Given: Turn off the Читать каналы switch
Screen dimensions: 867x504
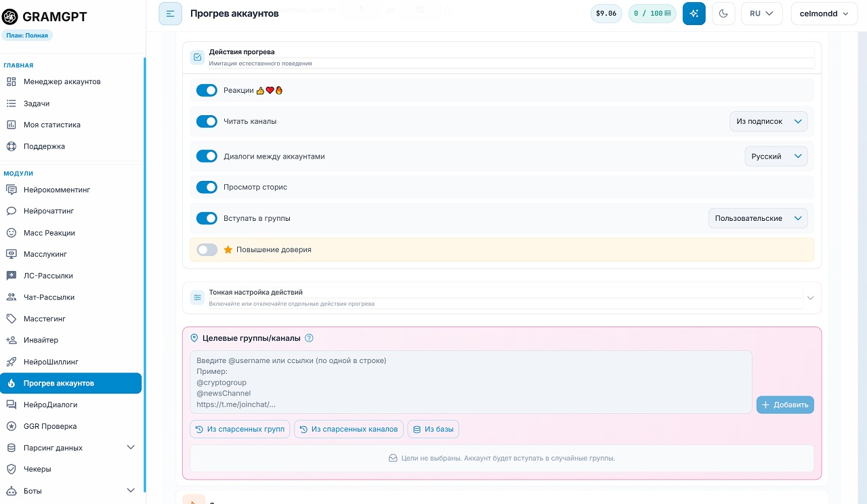Looking at the screenshot, I should click(207, 121).
